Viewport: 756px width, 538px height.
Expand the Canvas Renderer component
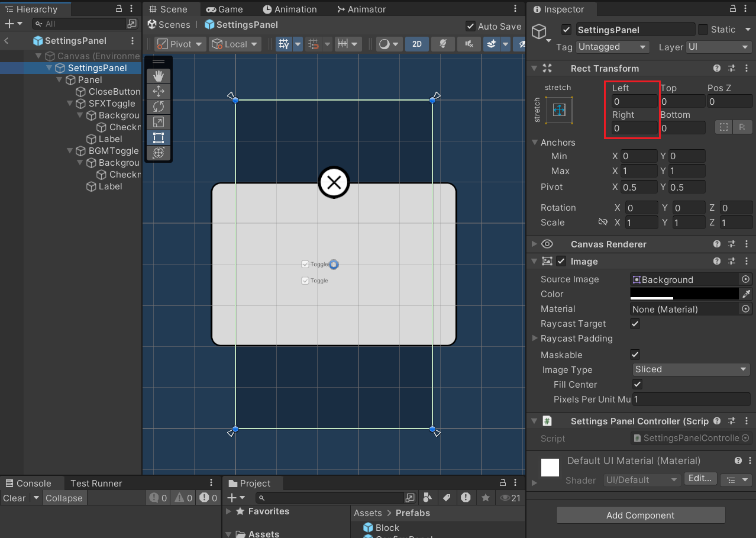coord(534,244)
